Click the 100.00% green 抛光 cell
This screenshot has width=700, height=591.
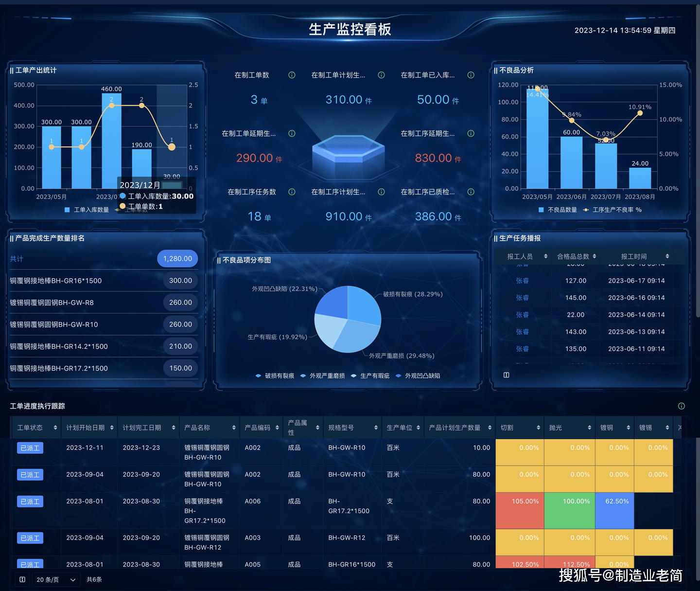click(570, 511)
